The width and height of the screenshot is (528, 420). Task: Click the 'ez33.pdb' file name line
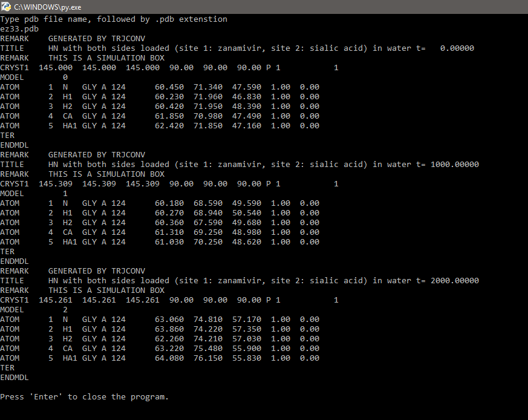coord(19,29)
